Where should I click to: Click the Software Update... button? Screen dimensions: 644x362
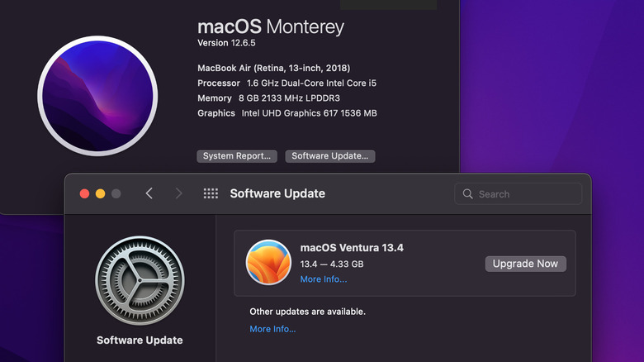click(330, 156)
